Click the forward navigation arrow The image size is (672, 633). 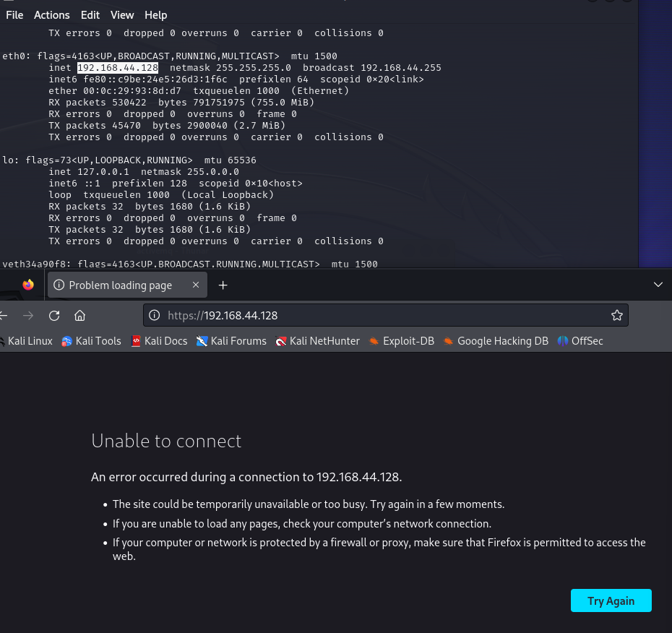tap(28, 315)
